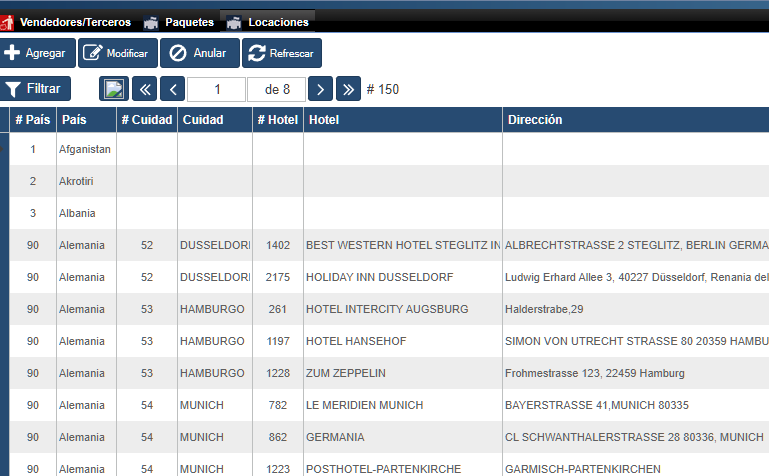Click the Agregar button
The image size is (769, 476).
click(36, 53)
